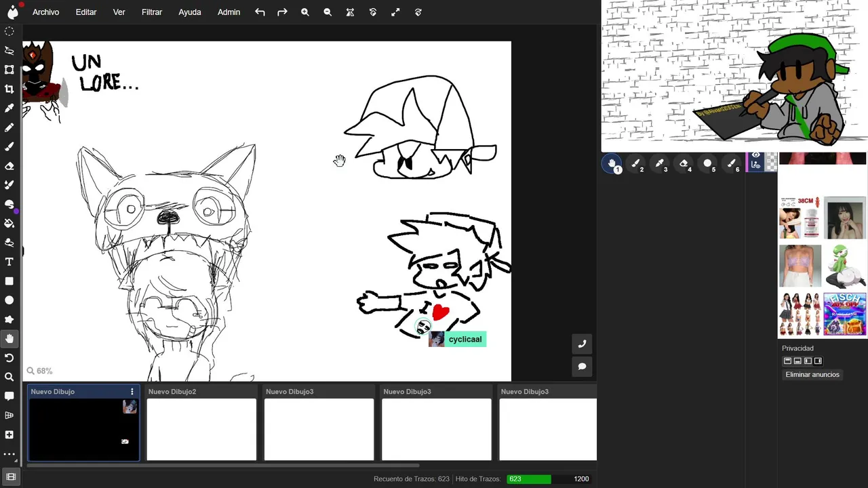This screenshot has height=488, width=868.
Task: Activate tool preset 3 eyedropper
Action: (x=660, y=164)
